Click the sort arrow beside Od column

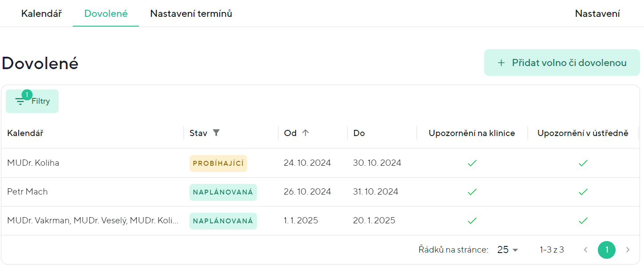[305, 133]
